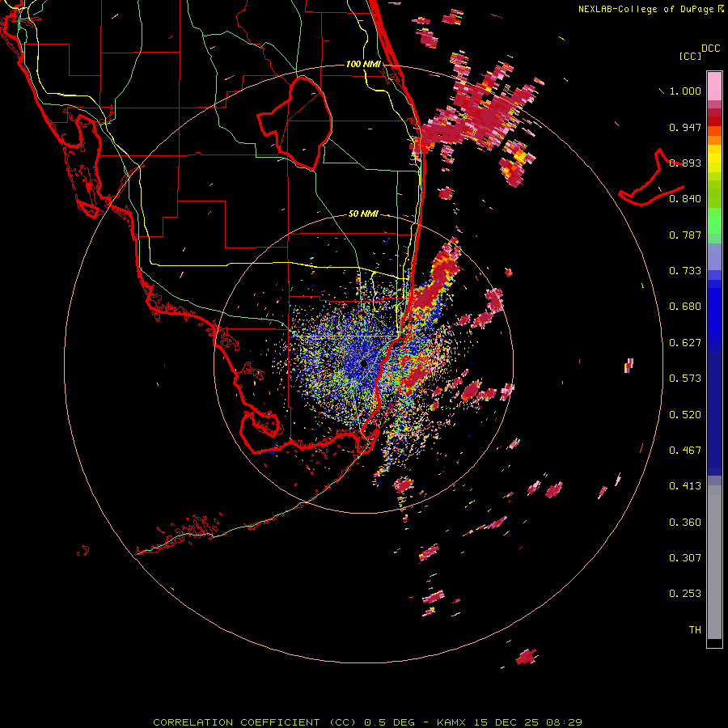Select the 0.947 scale value
728x728 pixels.
[685, 127]
